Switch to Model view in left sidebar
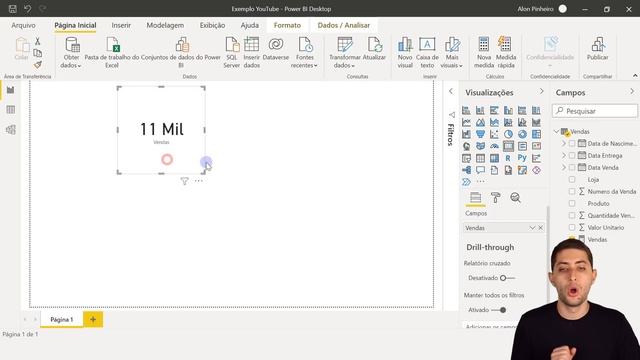Viewport: 640px width, 360px height. (x=11, y=129)
